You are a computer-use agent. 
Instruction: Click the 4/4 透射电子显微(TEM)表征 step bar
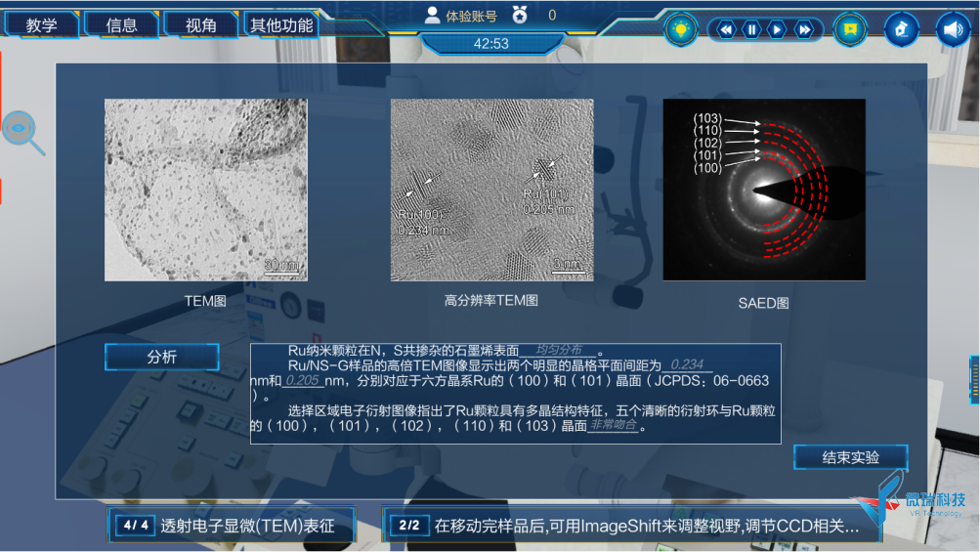click(232, 525)
